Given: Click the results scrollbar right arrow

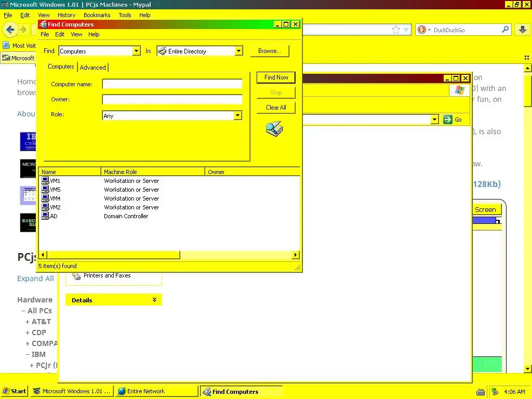Looking at the screenshot, I should pos(295,255).
